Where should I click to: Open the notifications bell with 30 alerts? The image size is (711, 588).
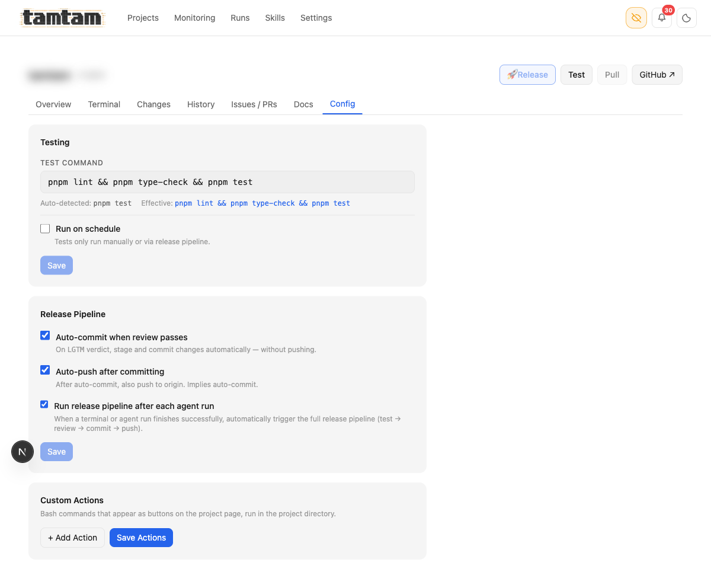(x=661, y=18)
